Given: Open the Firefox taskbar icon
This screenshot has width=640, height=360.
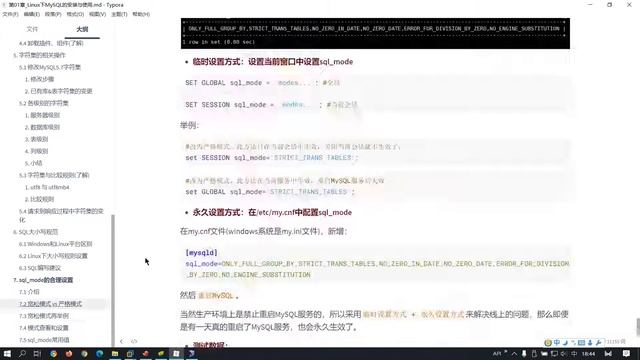Looking at the screenshot, I should pos(69,353).
